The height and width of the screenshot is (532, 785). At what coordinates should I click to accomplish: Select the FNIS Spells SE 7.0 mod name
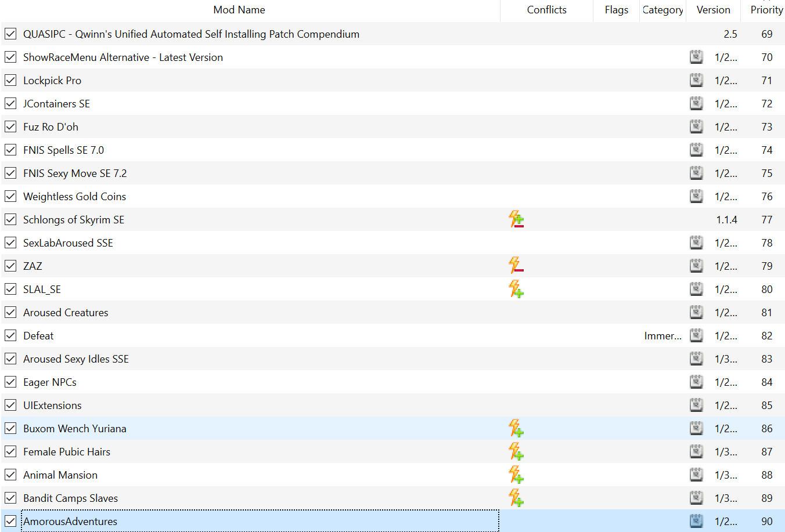point(63,150)
